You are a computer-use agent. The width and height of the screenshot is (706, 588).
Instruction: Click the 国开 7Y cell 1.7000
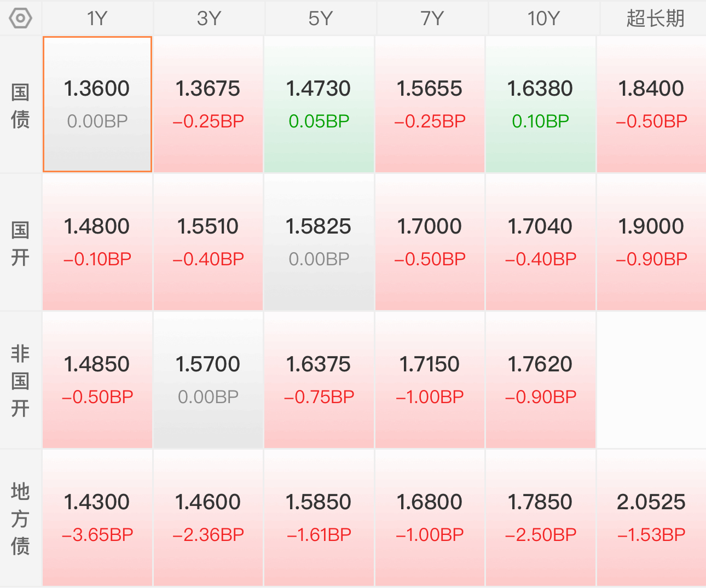[x=430, y=242]
